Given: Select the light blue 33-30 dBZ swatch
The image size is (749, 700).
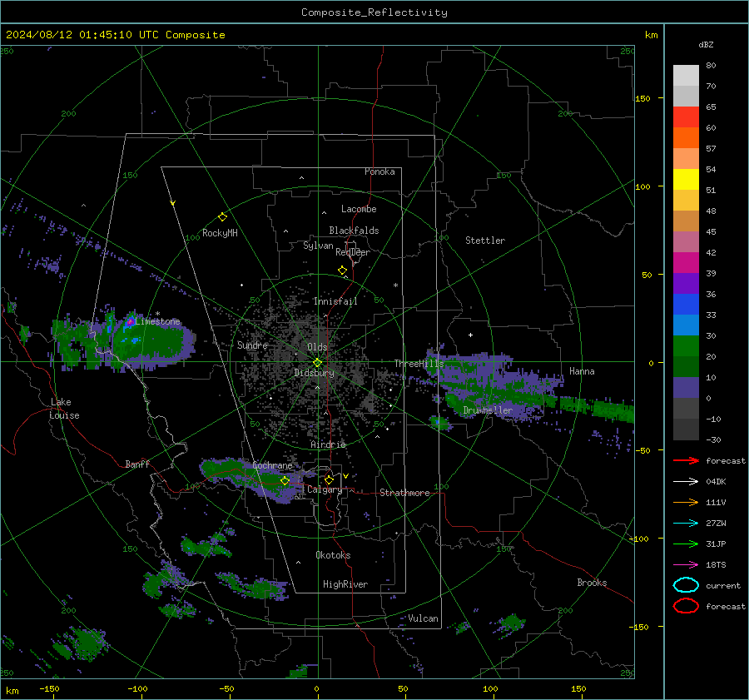Looking at the screenshot, I should pyautogui.click(x=686, y=325).
